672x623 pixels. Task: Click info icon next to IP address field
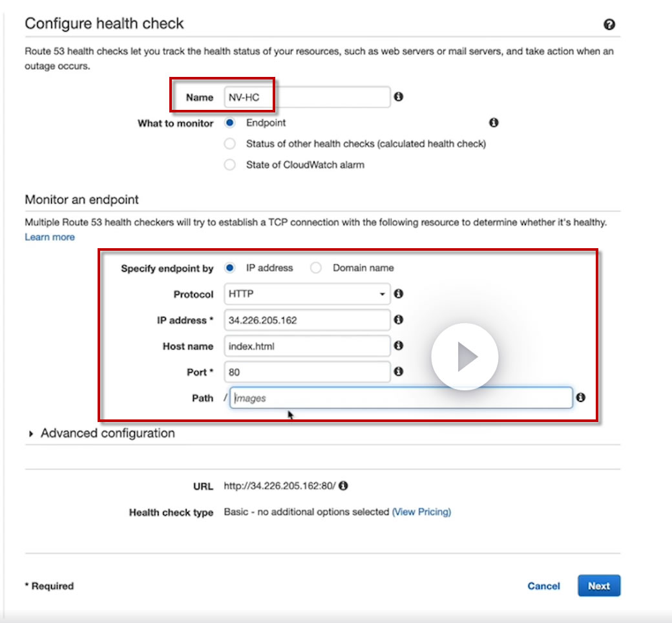(x=399, y=320)
